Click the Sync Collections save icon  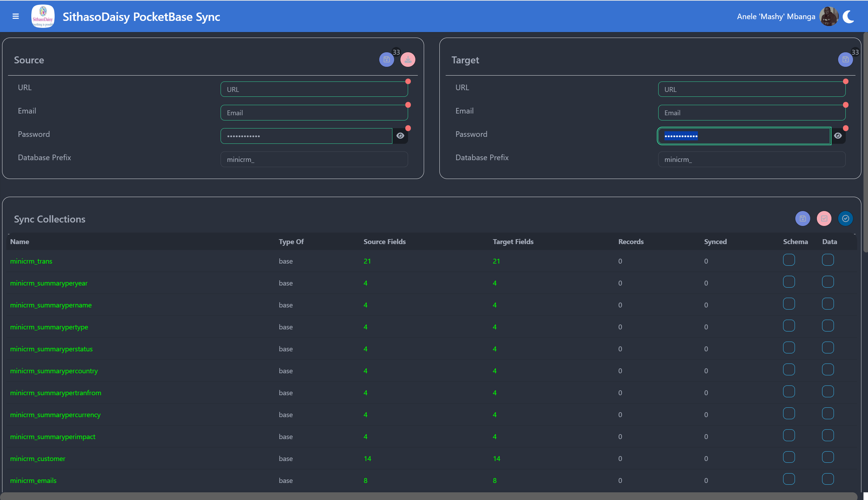tap(803, 219)
